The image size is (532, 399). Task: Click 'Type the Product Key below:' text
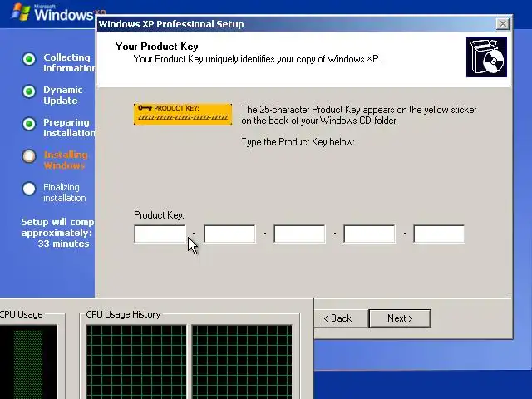coord(298,142)
